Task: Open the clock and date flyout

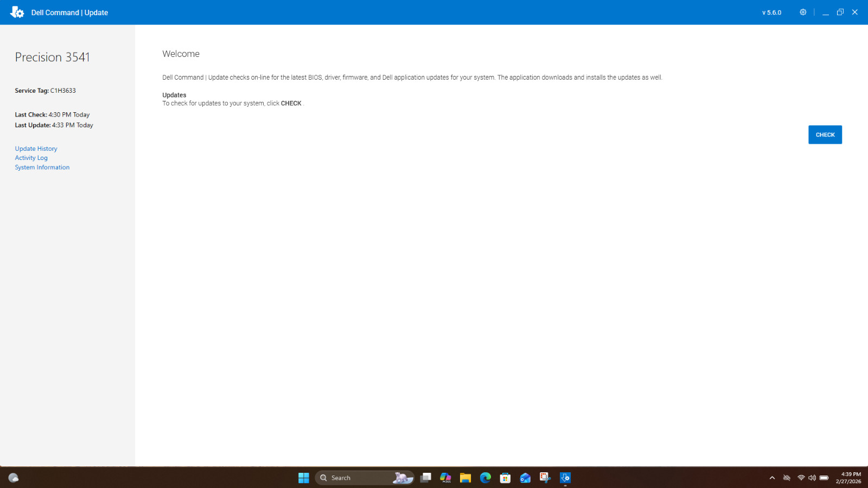Action: [848, 478]
